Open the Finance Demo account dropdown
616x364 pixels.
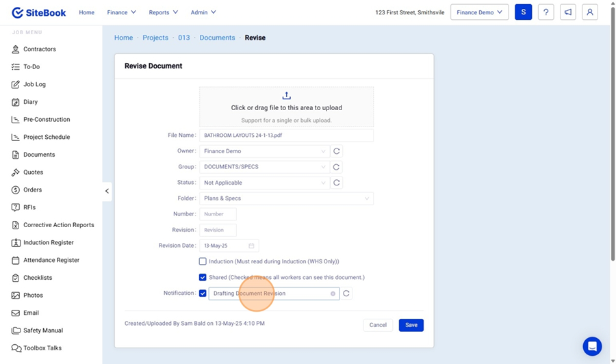point(479,12)
